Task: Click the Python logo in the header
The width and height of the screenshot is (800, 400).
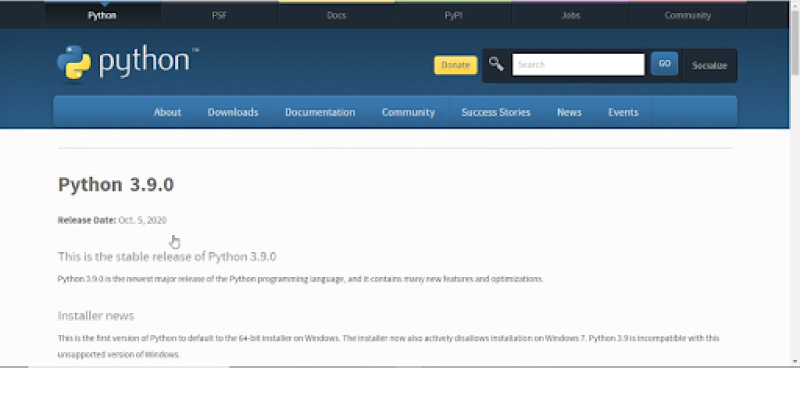Action: (128, 63)
